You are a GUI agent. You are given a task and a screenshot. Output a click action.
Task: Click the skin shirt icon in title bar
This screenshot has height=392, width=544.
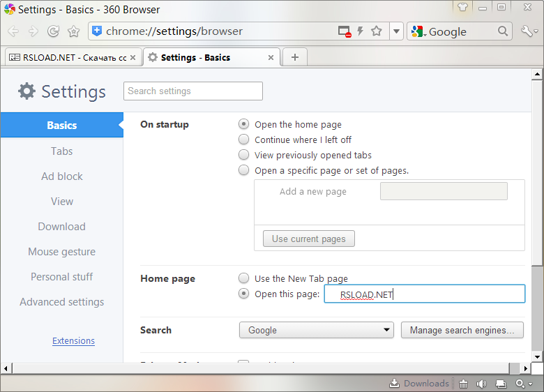(462, 7)
